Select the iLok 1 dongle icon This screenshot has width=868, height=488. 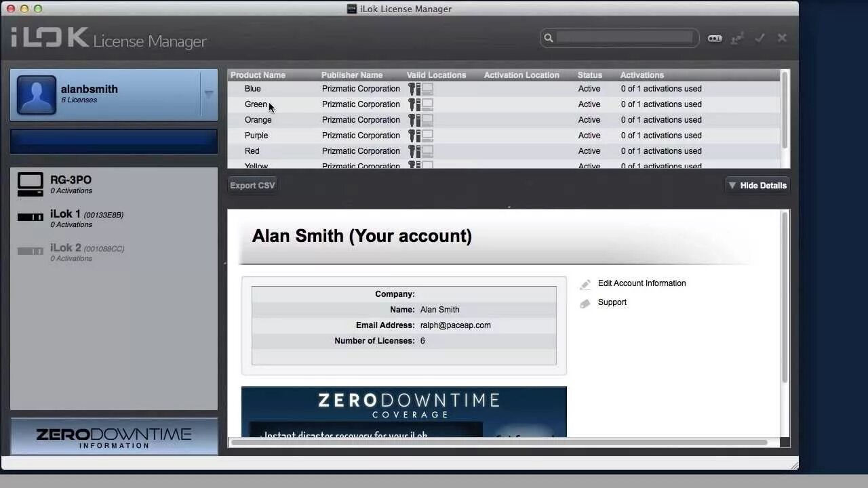pyautogui.click(x=31, y=217)
